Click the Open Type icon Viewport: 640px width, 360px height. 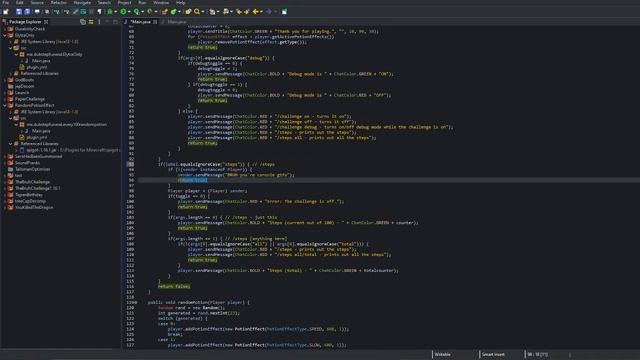pyautogui.click(x=188, y=12)
